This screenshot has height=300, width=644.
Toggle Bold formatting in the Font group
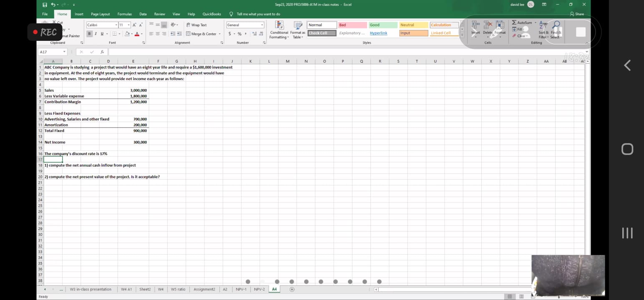coord(89,34)
